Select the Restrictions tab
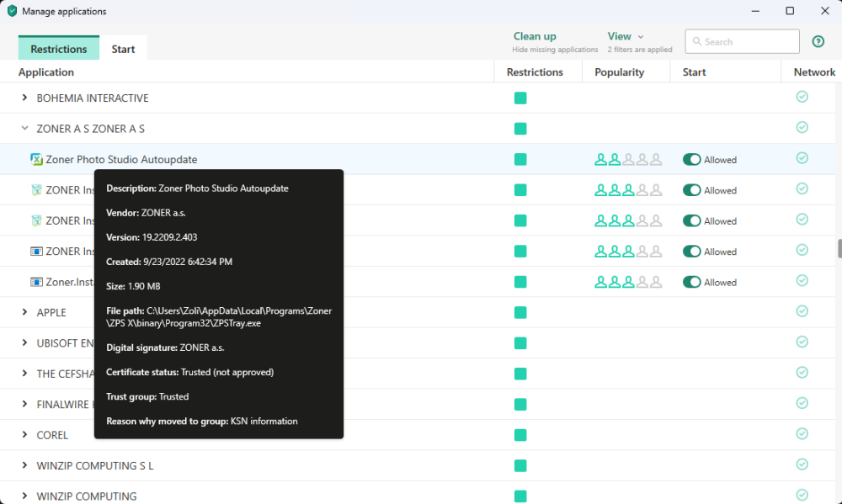Viewport: 842px width, 504px height. 58,49
